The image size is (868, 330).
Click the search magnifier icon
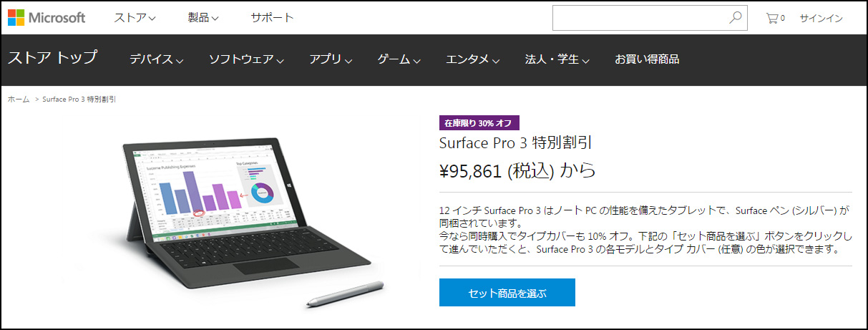pyautogui.click(x=735, y=18)
